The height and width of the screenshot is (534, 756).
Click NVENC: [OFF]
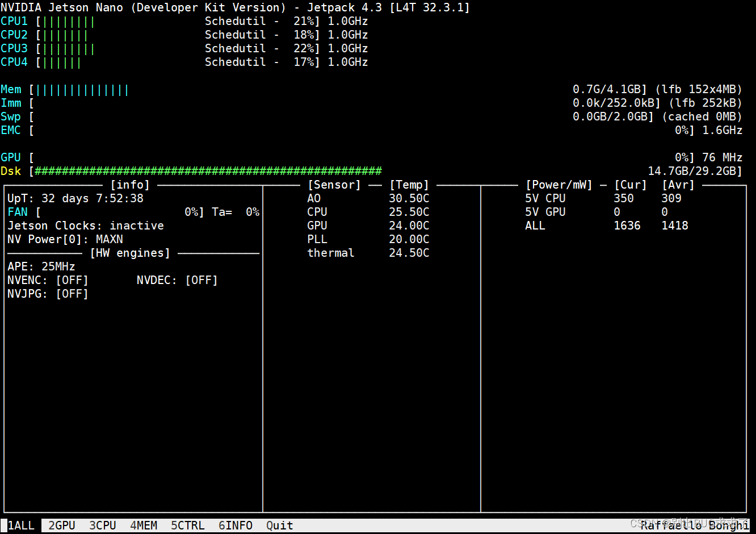[48, 280]
